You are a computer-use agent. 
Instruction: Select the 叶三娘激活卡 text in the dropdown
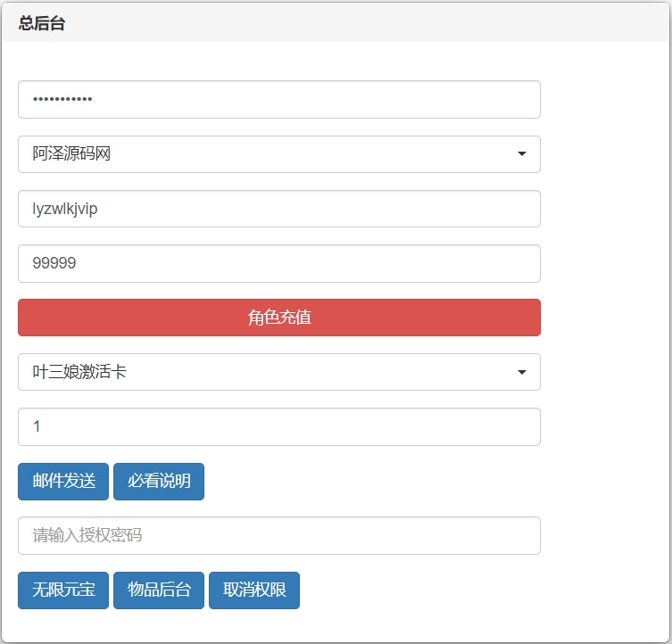[79, 372]
